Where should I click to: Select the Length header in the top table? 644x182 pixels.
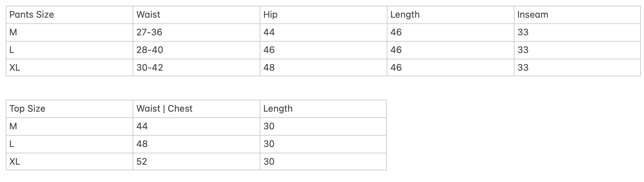278,109
